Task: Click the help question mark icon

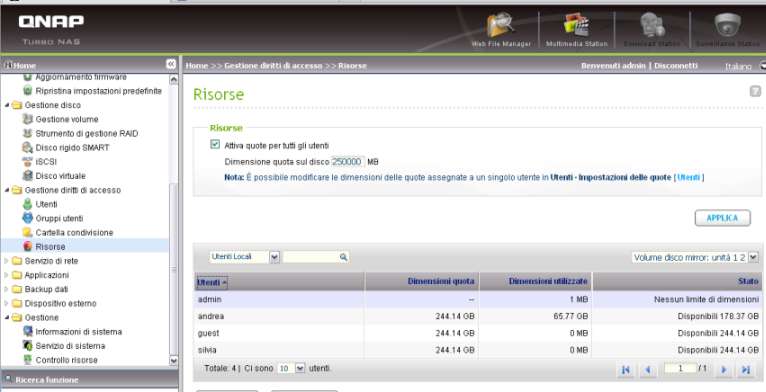Action: click(755, 91)
